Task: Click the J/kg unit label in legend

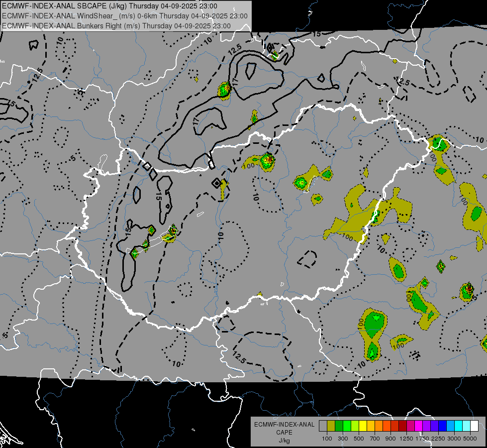Action: click(284, 441)
